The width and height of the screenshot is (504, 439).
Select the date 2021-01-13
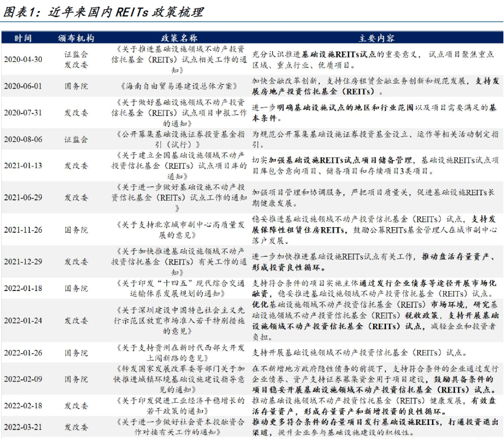(23, 166)
